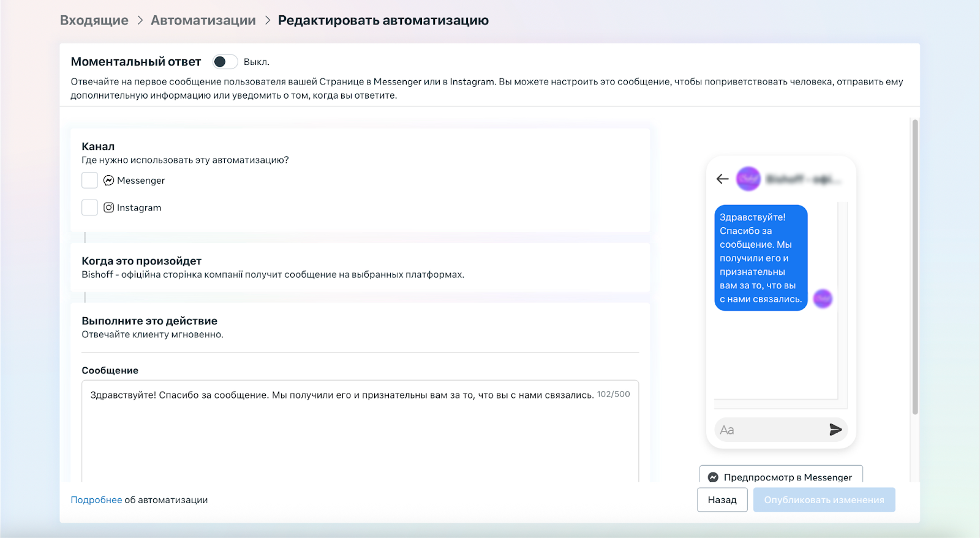Check the Instagram channel checkbox

(x=89, y=207)
